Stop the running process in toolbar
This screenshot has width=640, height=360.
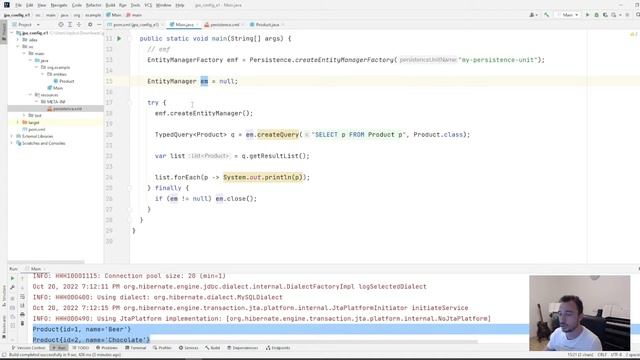(627, 15)
